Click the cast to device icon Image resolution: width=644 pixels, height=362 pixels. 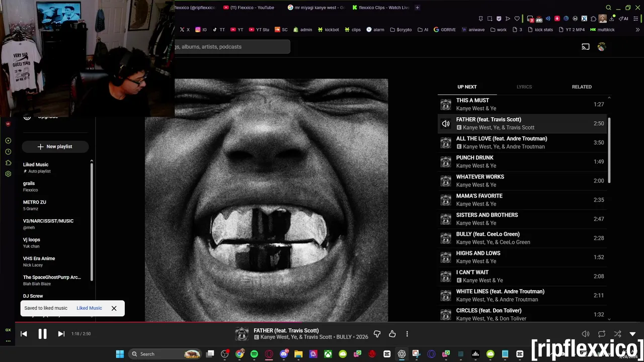coord(586,47)
